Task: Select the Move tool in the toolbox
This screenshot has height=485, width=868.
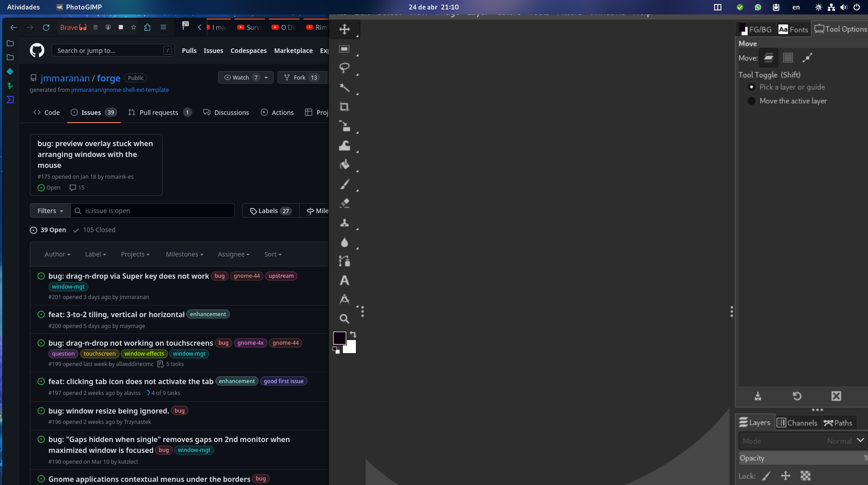Action: 345,29
